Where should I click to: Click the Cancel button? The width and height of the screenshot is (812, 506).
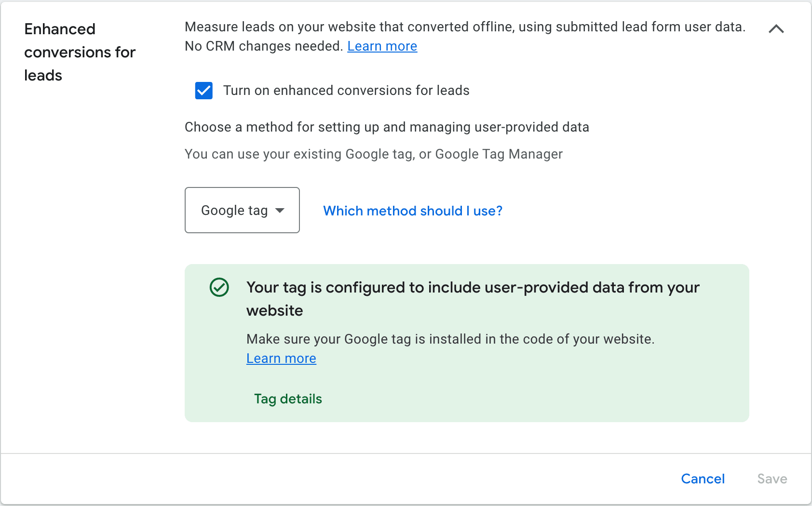(x=703, y=479)
